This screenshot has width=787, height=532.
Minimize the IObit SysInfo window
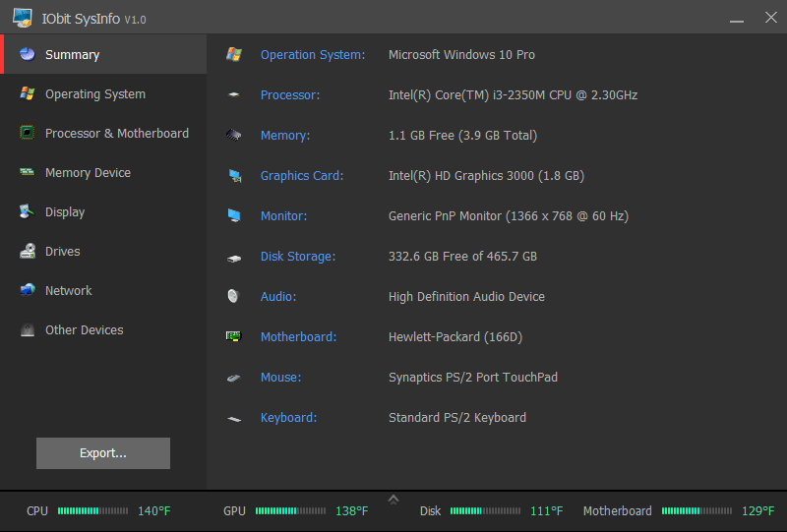click(x=737, y=19)
